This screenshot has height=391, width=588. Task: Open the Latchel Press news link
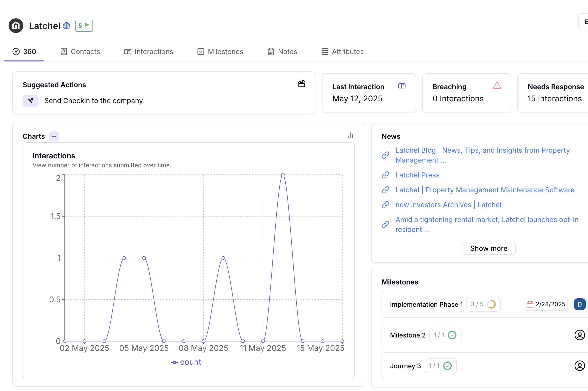(417, 175)
